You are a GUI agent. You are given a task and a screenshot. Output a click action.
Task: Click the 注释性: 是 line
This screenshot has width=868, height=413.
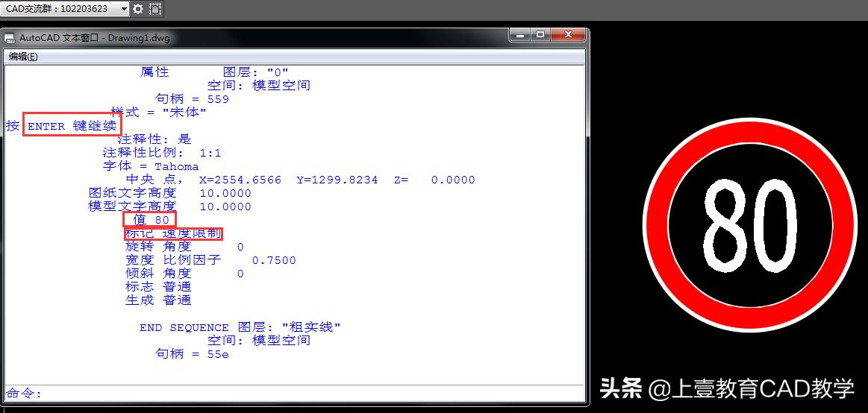pyautogui.click(x=154, y=139)
